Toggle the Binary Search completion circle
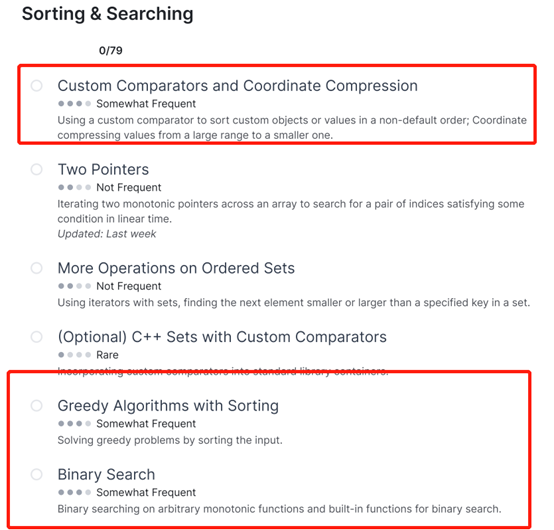Screen dimensions: 554x530 click(36, 474)
